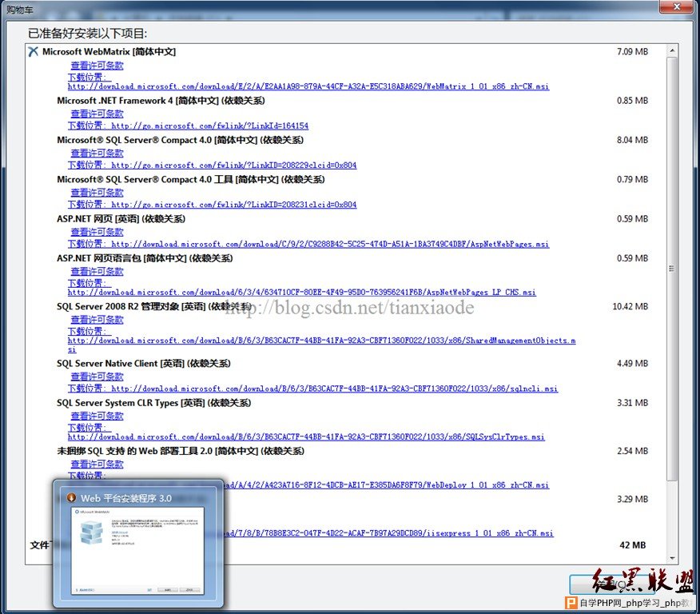View license terms for Web 部署工具 2.0

point(97,464)
